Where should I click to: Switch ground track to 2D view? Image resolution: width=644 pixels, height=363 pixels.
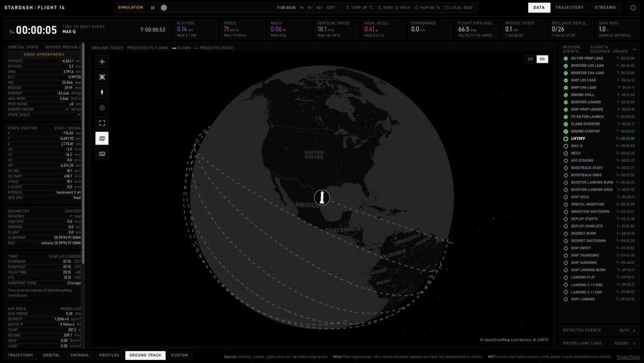coord(530,59)
